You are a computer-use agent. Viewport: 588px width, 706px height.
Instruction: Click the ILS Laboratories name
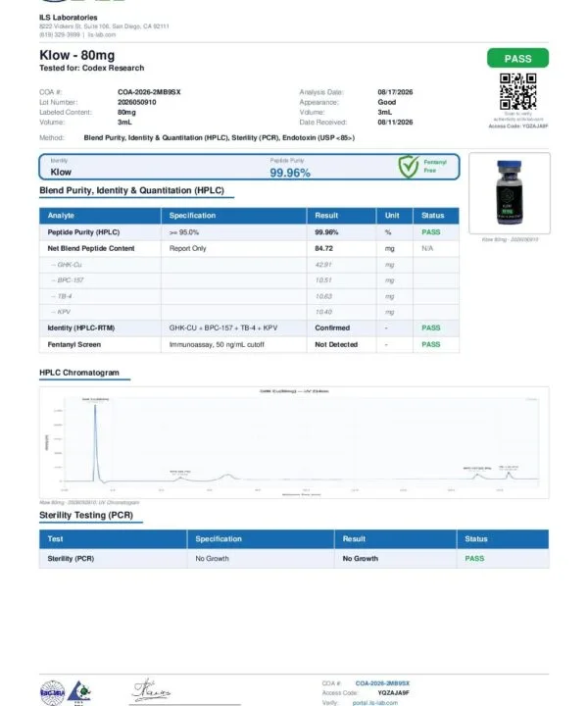point(68,18)
